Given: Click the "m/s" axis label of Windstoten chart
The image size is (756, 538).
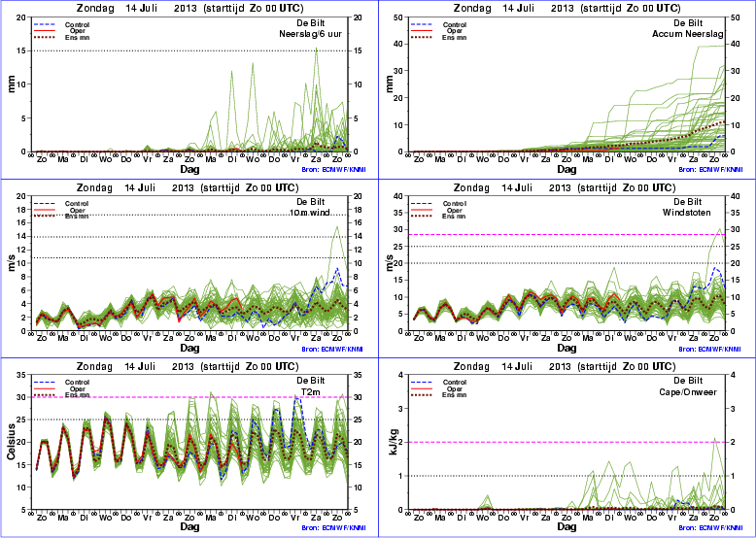Looking at the screenshot, I should [391, 263].
